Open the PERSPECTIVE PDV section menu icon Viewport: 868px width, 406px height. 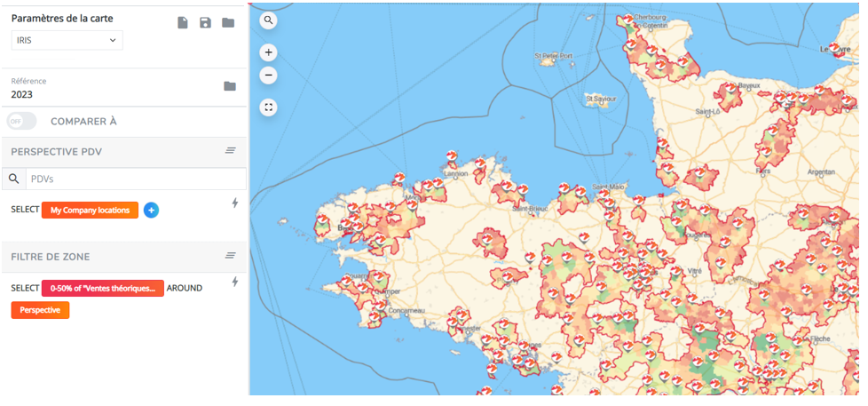[x=230, y=151]
